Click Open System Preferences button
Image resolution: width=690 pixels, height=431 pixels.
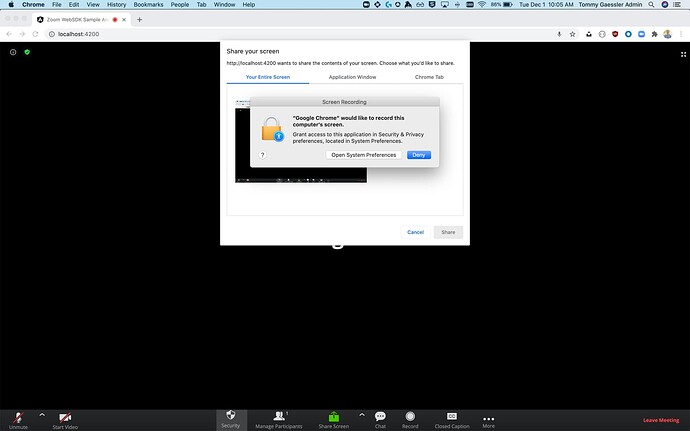coord(363,155)
